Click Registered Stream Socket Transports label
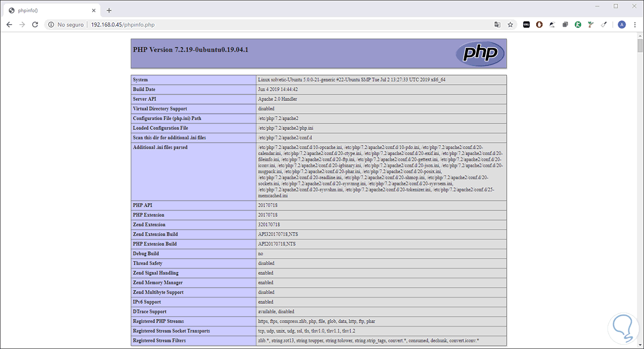 171,331
